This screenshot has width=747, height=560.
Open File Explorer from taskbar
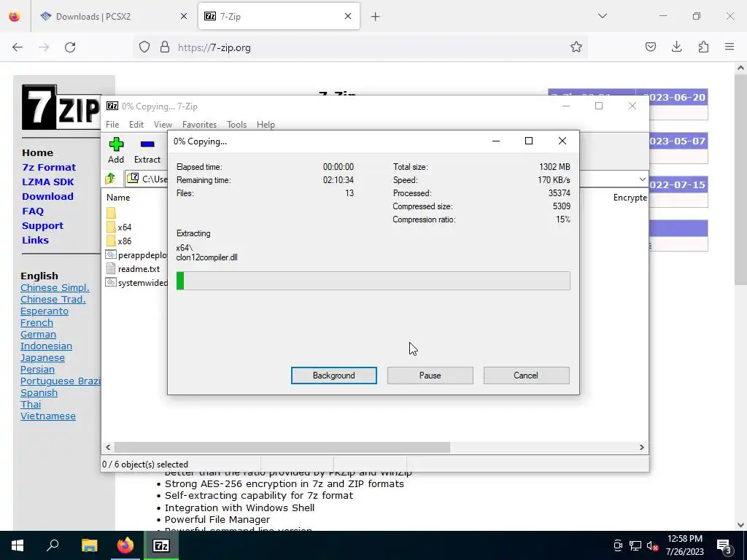(x=89, y=545)
